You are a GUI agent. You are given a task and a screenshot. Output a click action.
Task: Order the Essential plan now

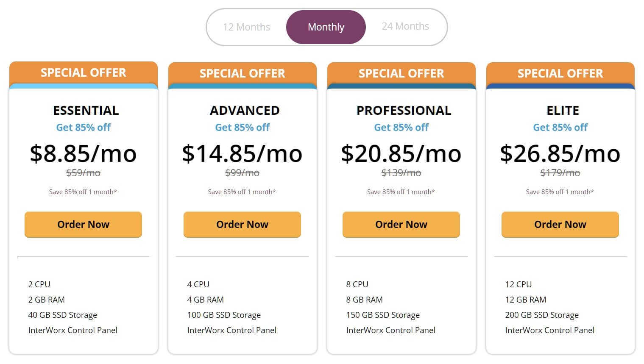[83, 225]
